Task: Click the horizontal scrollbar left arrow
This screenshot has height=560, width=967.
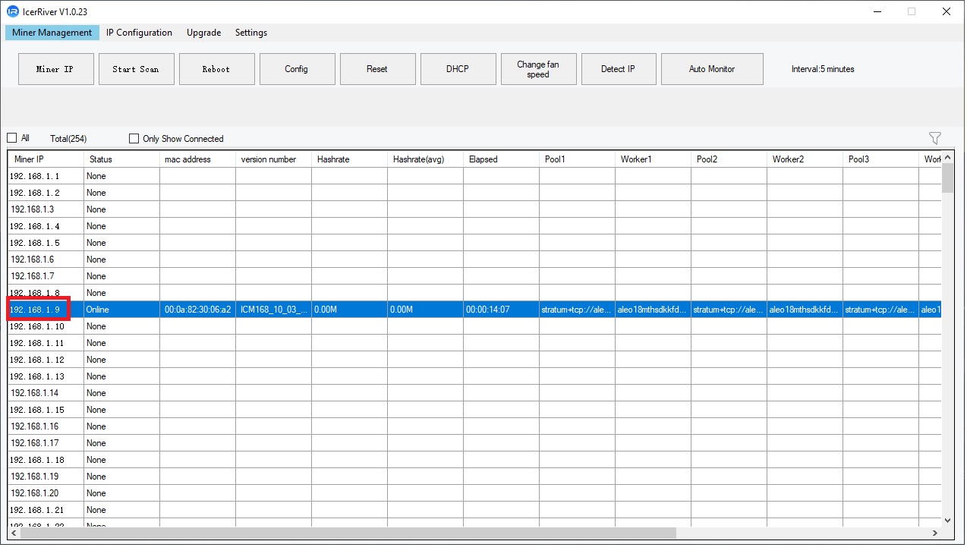Action: pos(14,533)
